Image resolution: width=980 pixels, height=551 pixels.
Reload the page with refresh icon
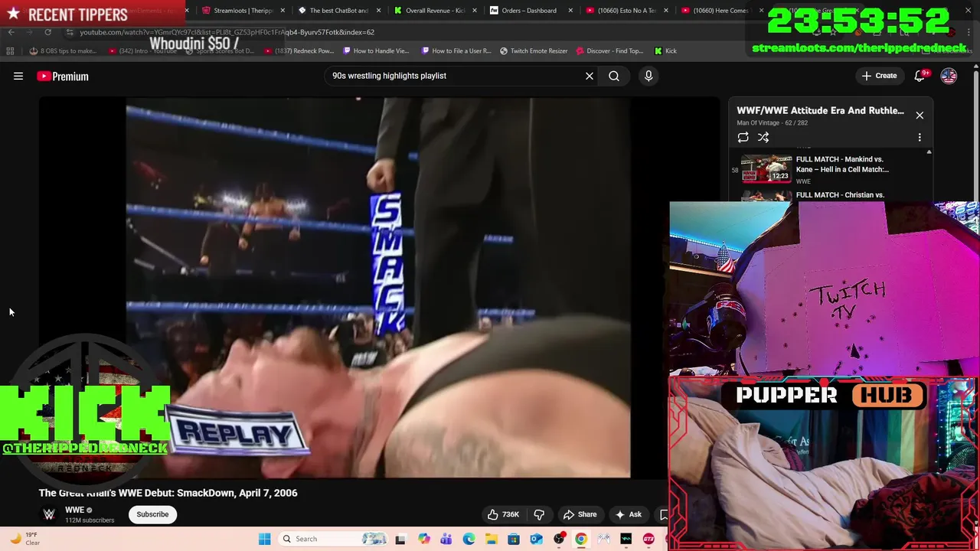[47, 32]
